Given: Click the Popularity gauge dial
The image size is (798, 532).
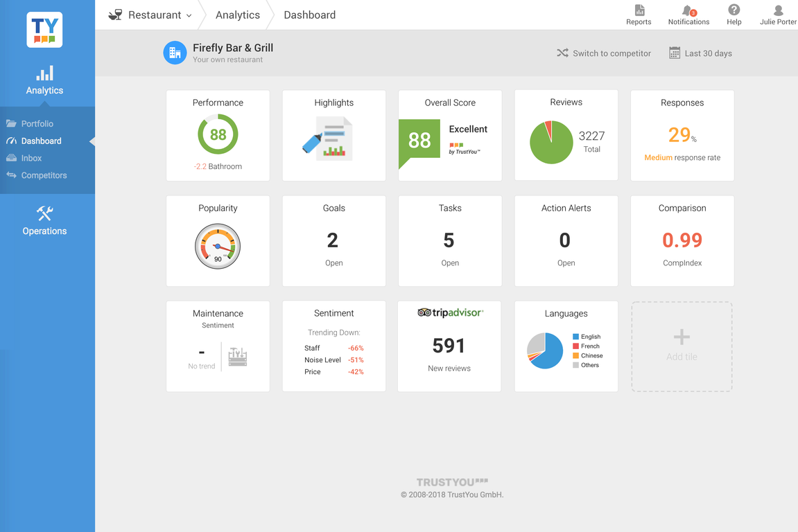Looking at the screenshot, I should (218, 246).
